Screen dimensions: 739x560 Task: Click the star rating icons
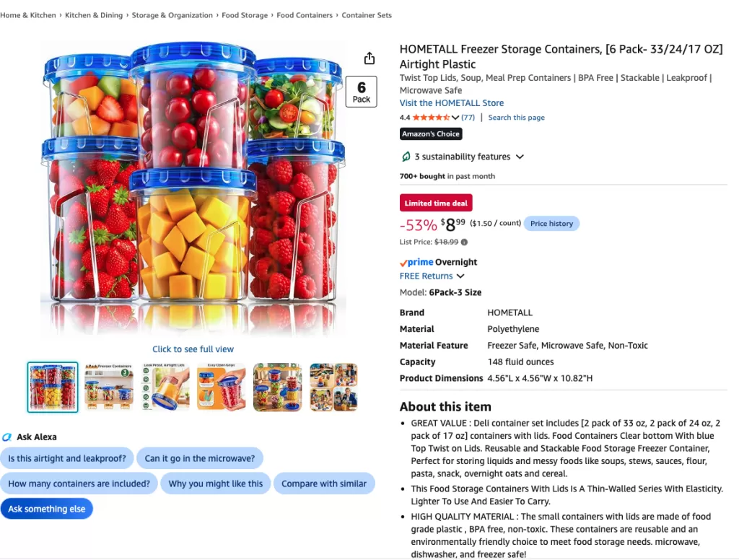pyautogui.click(x=431, y=118)
